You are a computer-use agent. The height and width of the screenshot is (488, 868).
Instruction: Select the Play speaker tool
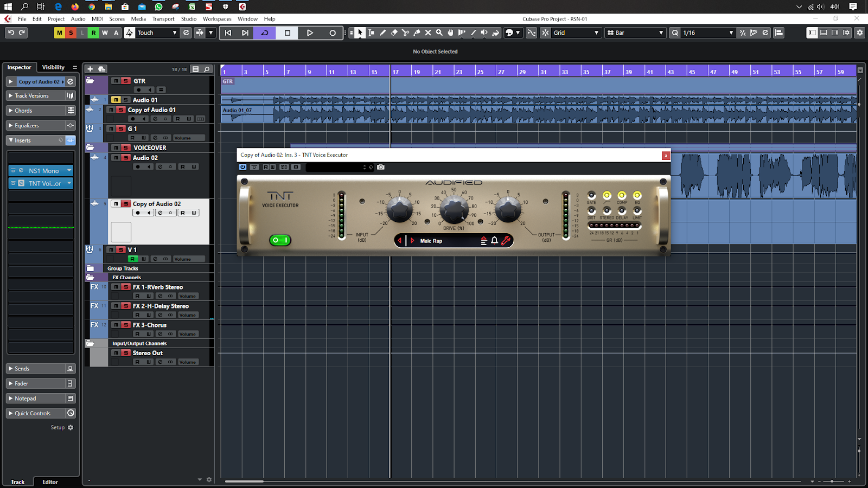coord(484,33)
